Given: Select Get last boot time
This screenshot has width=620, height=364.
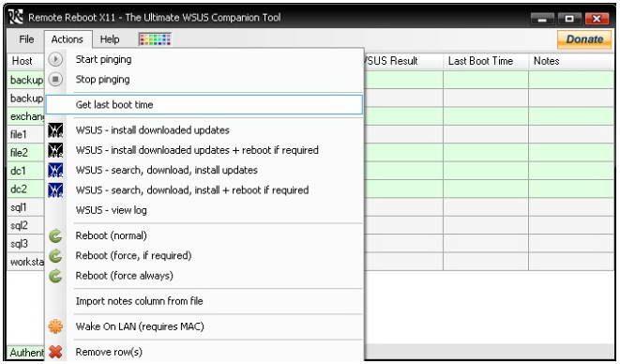Looking at the screenshot, I should (204, 105).
